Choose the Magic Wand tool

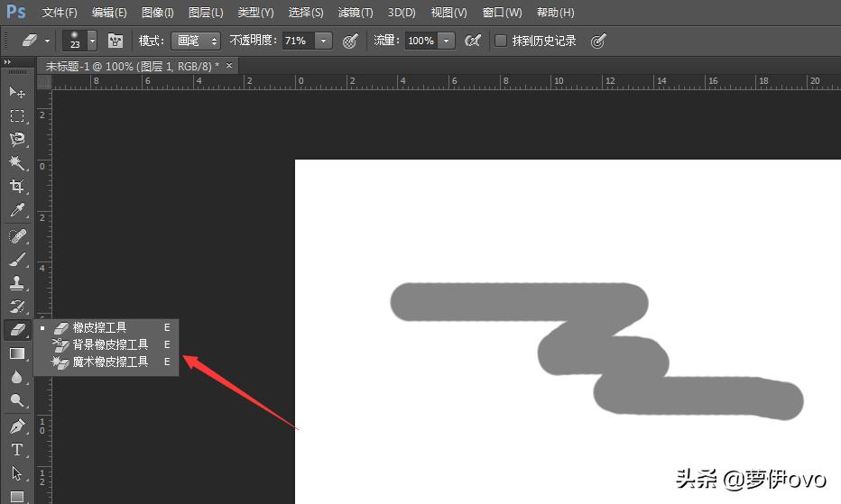[17, 163]
